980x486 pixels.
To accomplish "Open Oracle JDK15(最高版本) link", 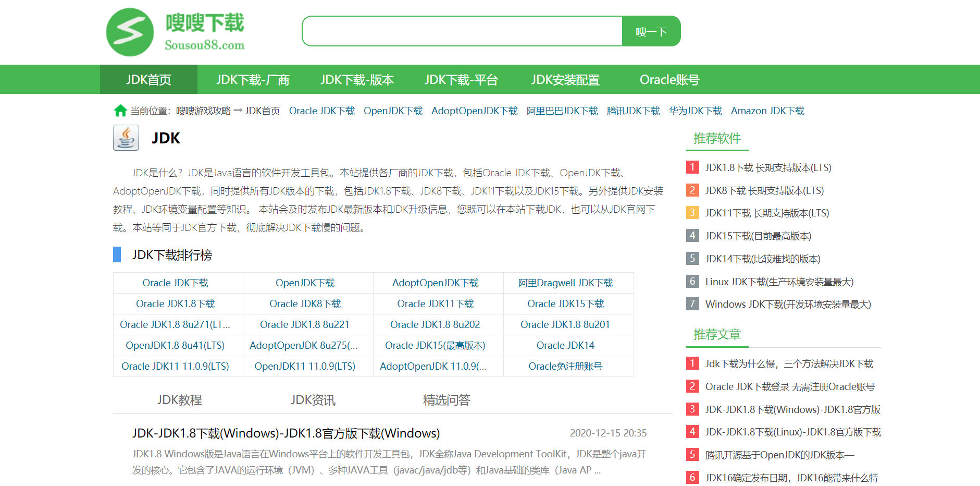I will [x=435, y=345].
